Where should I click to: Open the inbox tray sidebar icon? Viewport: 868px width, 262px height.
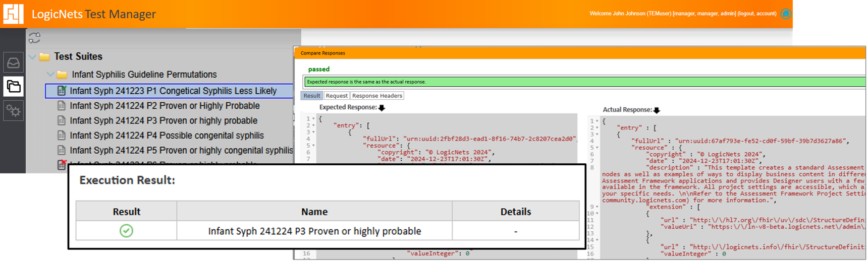coord(14,63)
